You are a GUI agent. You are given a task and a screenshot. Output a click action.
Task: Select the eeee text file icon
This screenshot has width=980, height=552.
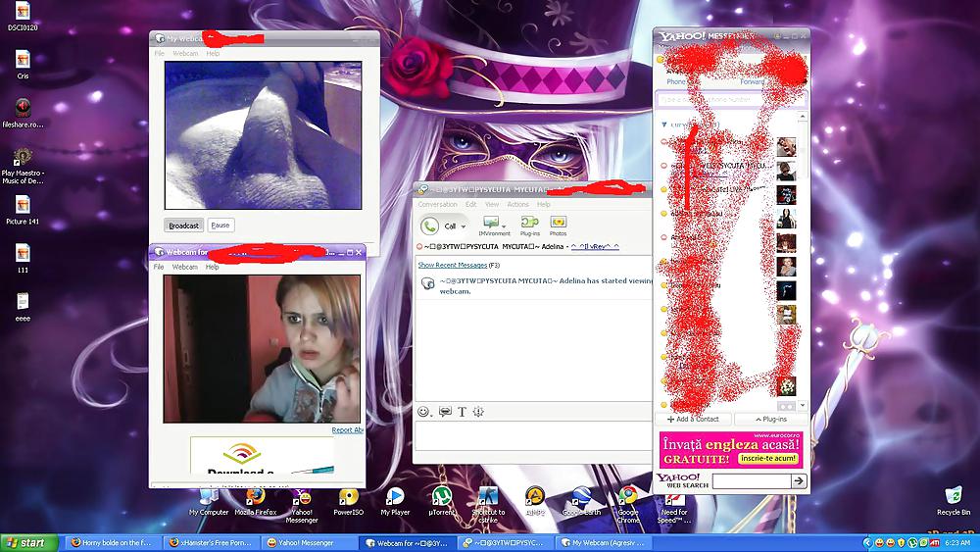(x=23, y=307)
